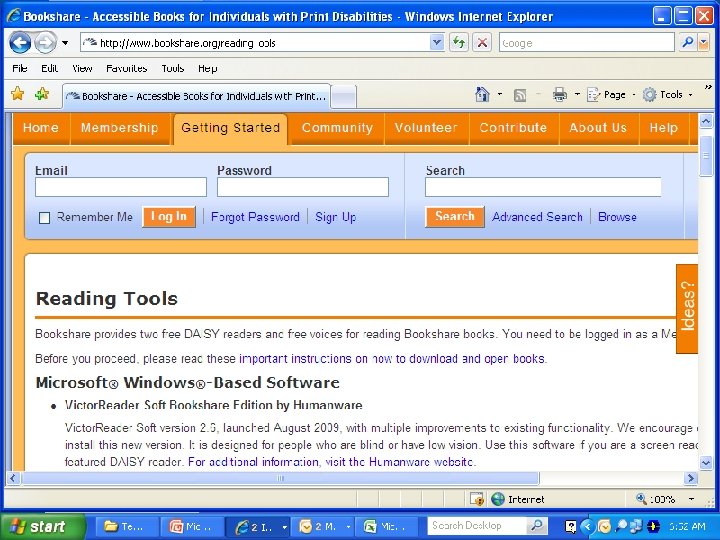The image size is (720, 540).
Task: Click the orange Search button
Action: coord(455,217)
